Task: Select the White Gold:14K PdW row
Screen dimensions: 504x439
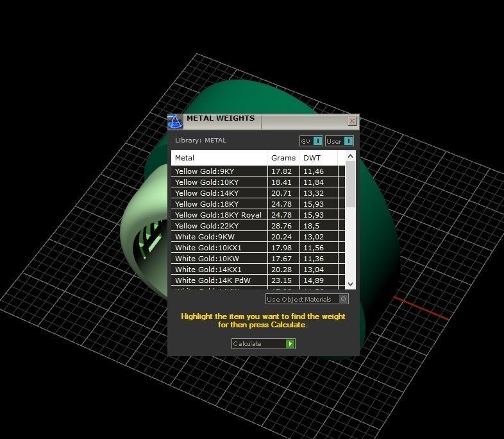Action: click(258, 280)
